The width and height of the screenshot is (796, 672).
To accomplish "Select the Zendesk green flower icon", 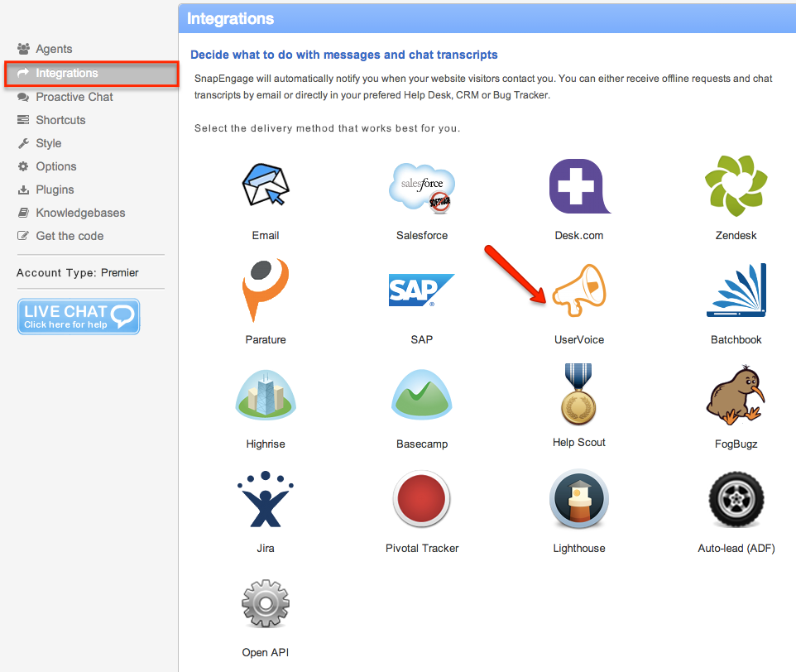I will [x=736, y=185].
